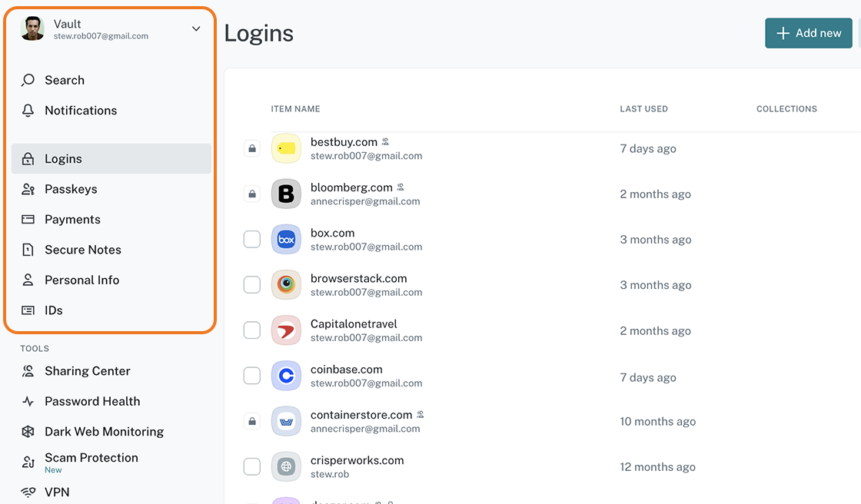This screenshot has height=504, width=861.
Task: Click the Secure Notes document icon
Action: pos(28,250)
